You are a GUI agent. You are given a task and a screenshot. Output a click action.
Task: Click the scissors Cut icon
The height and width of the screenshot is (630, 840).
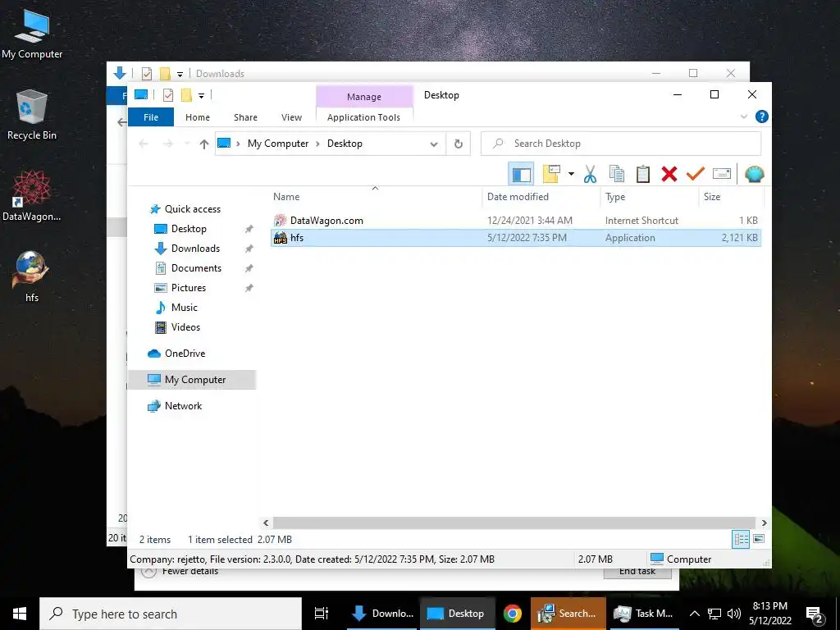pyautogui.click(x=590, y=174)
